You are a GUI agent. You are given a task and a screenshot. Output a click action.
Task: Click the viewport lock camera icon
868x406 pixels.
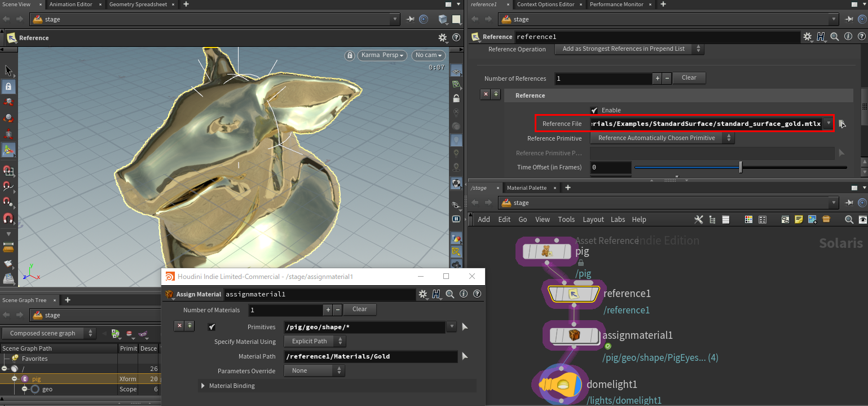350,55
